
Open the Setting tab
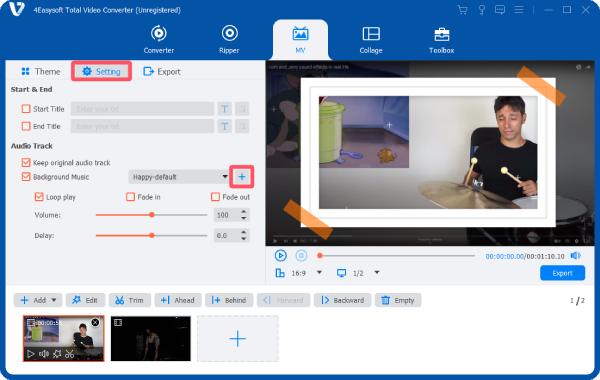(101, 72)
